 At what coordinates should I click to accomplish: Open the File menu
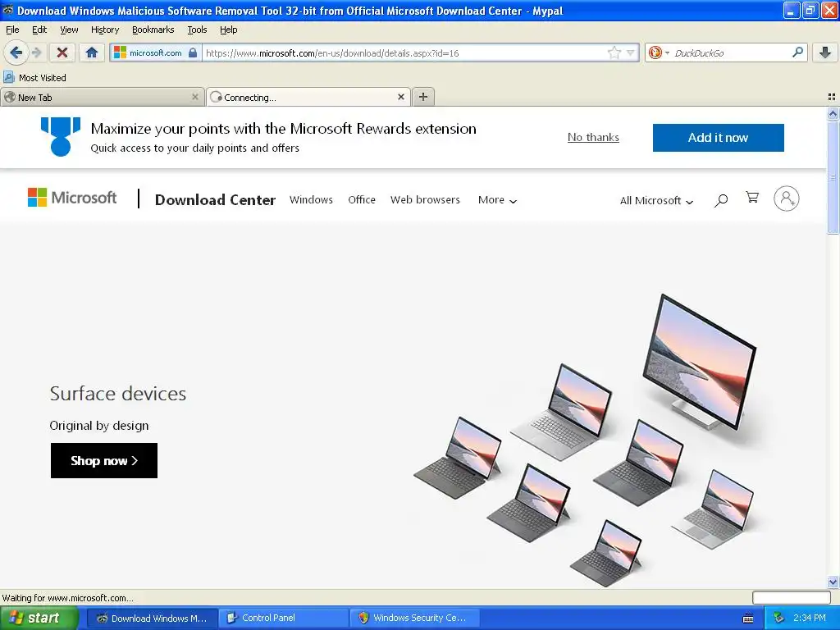coord(12,30)
